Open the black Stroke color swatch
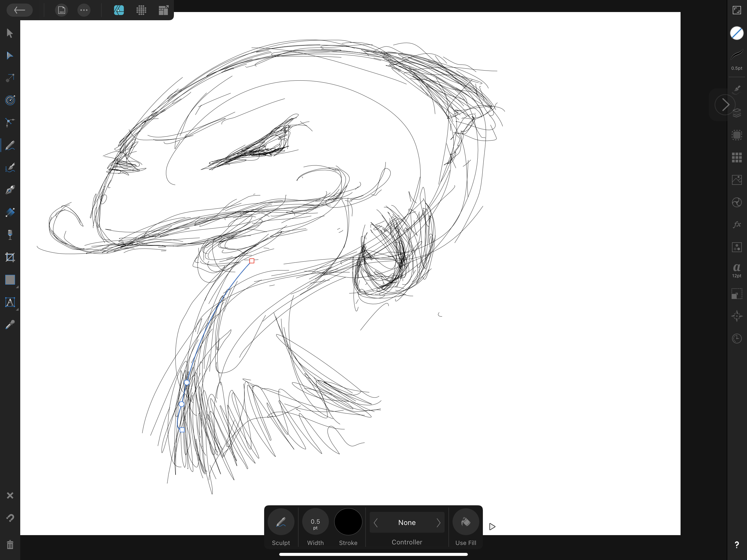This screenshot has height=560, width=747. tap(348, 522)
